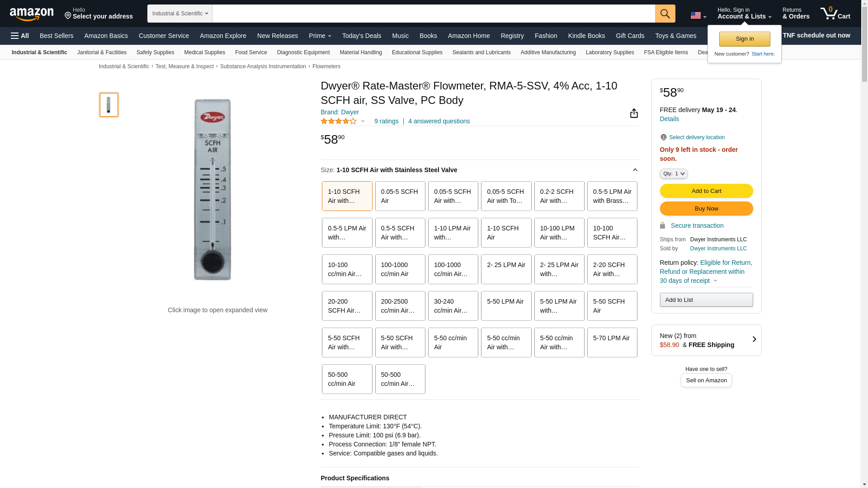Image resolution: width=868 pixels, height=488 pixels.
Task: Open Today's Deals in navigation
Action: pos(361,36)
